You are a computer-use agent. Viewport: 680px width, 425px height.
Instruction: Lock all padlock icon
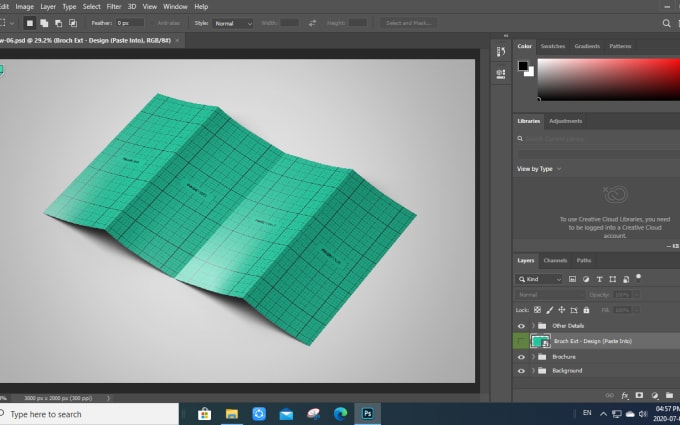(x=586, y=310)
